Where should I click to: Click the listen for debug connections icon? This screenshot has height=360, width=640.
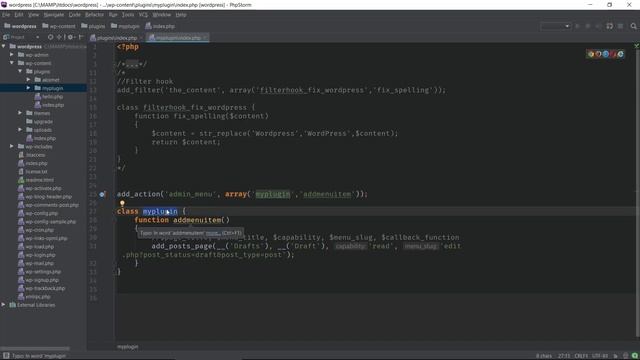click(x=609, y=26)
